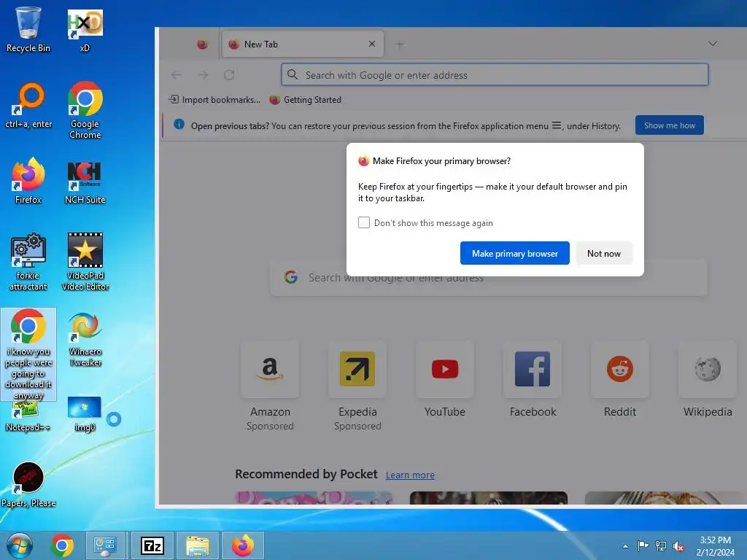The image size is (747, 560).
Task: Click the Make primary browser button
Action: [514, 253]
